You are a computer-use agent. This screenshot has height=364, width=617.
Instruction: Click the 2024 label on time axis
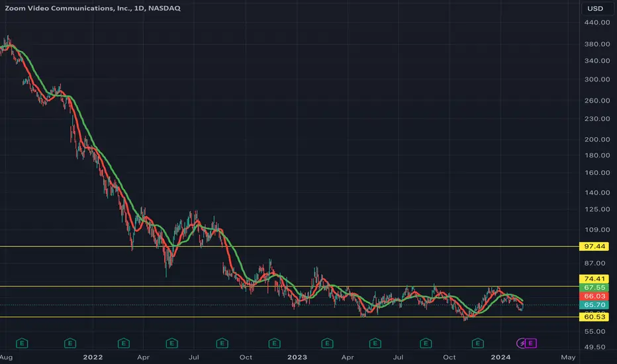pos(500,357)
